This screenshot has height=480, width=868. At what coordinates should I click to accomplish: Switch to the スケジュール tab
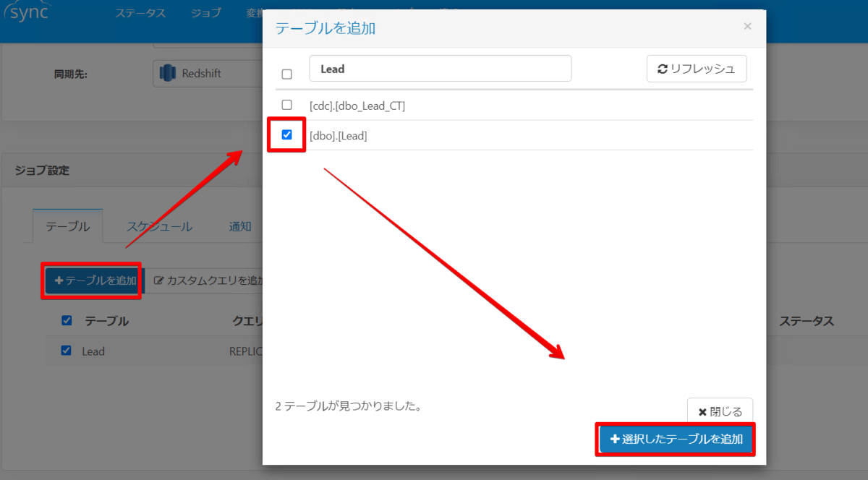[x=161, y=226]
